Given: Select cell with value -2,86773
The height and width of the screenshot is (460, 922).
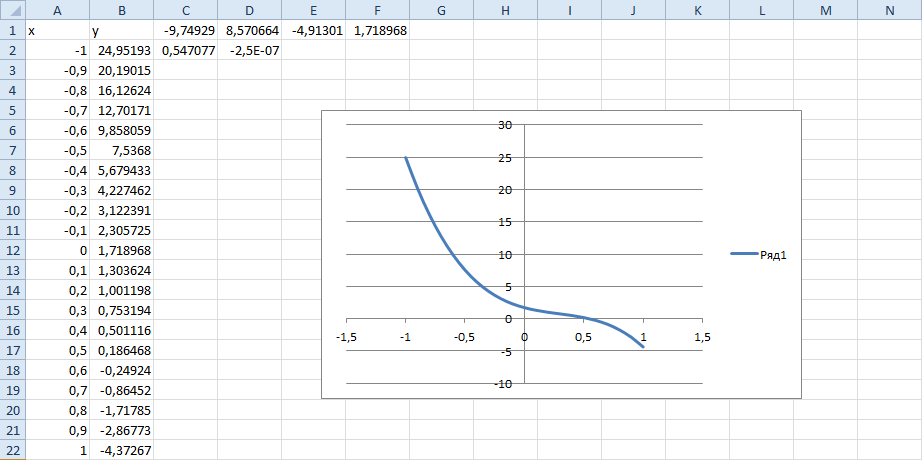Looking at the screenshot, I should point(122,431).
